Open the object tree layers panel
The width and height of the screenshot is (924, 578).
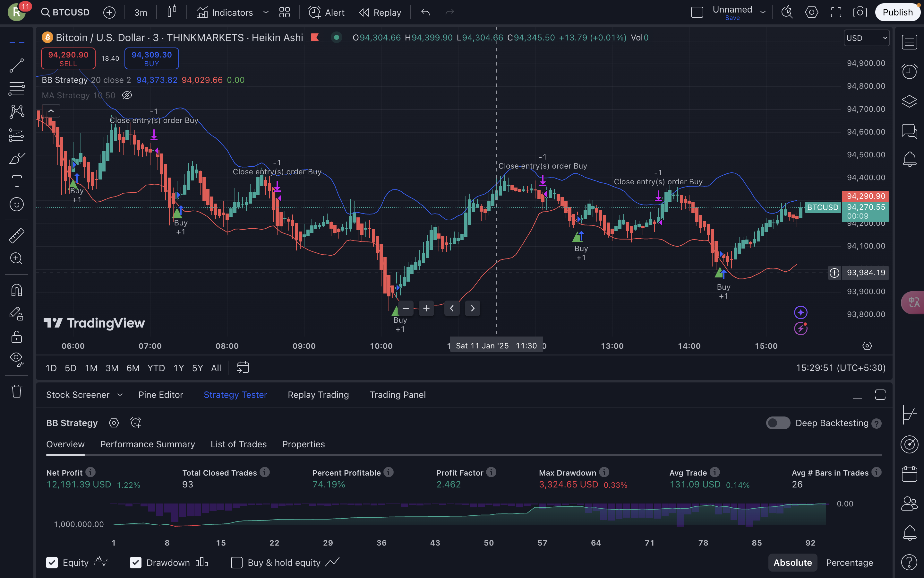click(x=910, y=101)
